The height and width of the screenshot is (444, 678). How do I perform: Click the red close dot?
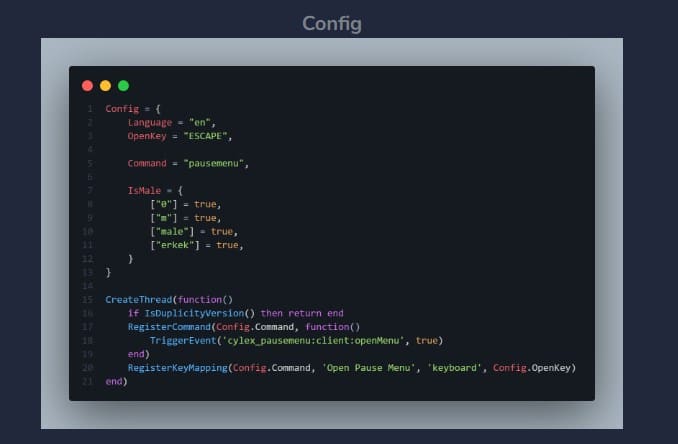pos(87,86)
